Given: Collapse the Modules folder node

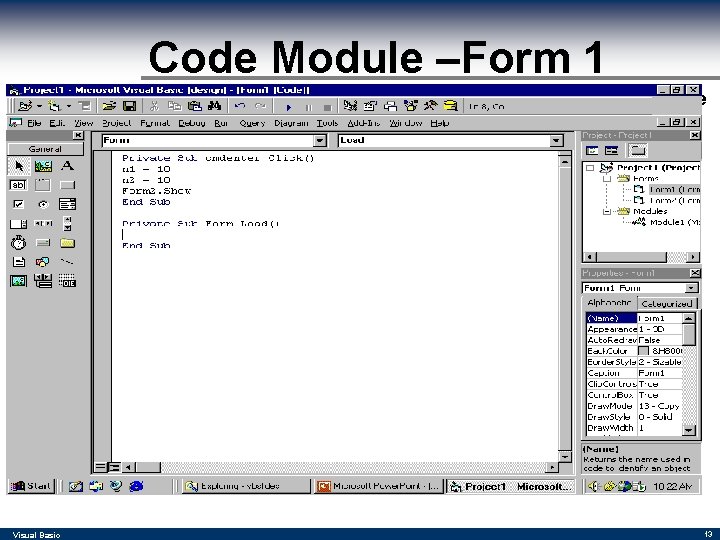Looking at the screenshot, I should click(607, 211).
